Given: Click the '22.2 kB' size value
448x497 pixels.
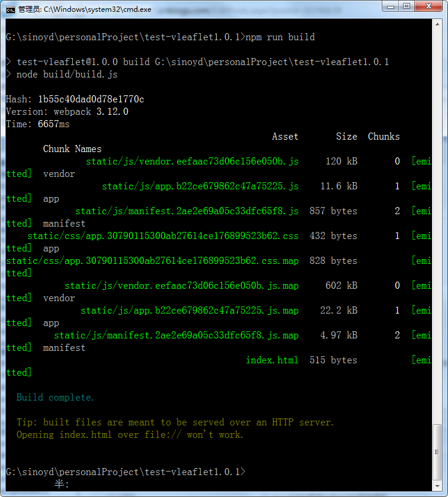Looking at the screenshot, I should tap(339, 310).
